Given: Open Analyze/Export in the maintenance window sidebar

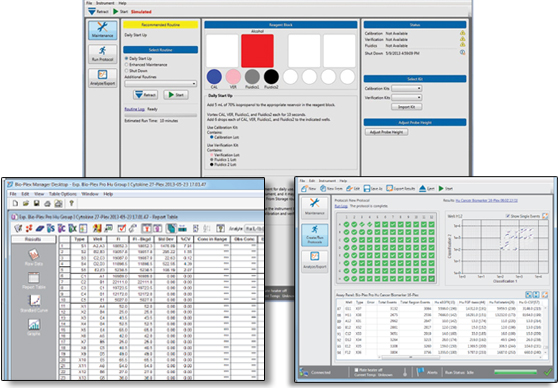Looking at the screenshot, I should pyautogui.click(x=102, y=78).
